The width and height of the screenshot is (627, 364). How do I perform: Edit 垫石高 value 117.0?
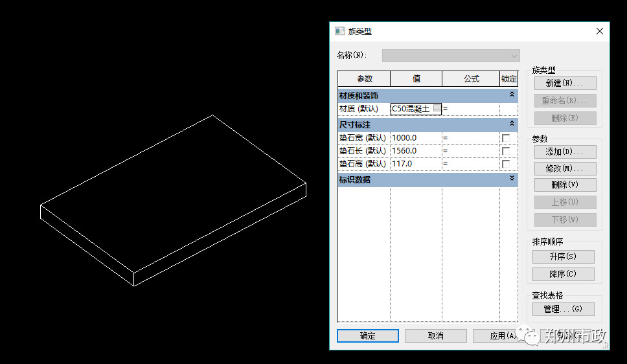tap(416, 164)
